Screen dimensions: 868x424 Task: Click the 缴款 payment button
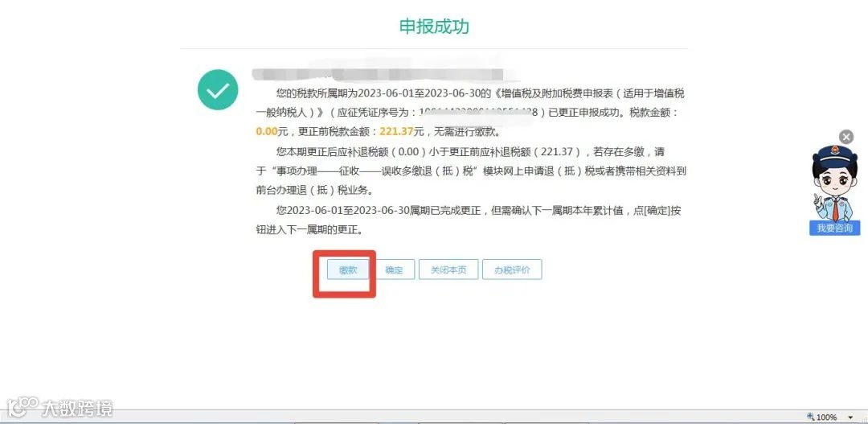[348, 270]
